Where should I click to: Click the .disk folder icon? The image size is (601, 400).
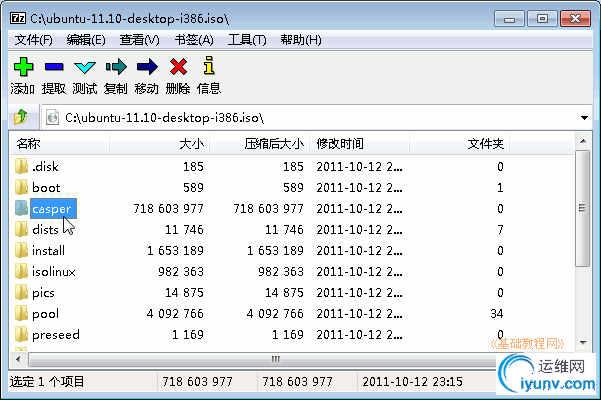[21, 166]
